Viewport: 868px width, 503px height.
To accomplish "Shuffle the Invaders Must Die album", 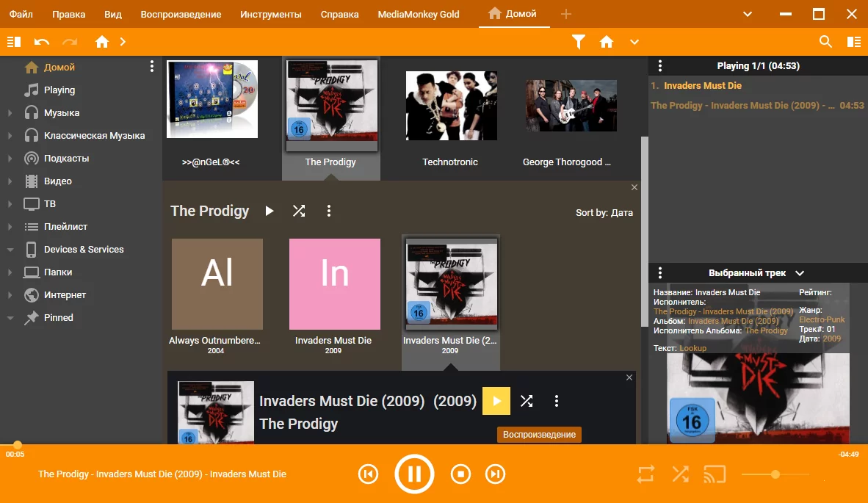I will point(527,401).
